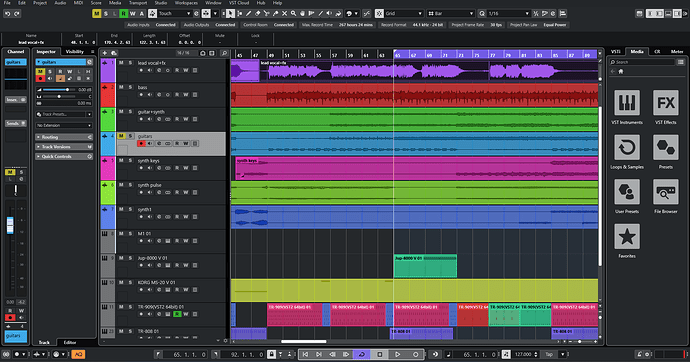Viewport: 690px width, 362px height.
Task: Toggle global Mute state M button
Action: (96, 14)
